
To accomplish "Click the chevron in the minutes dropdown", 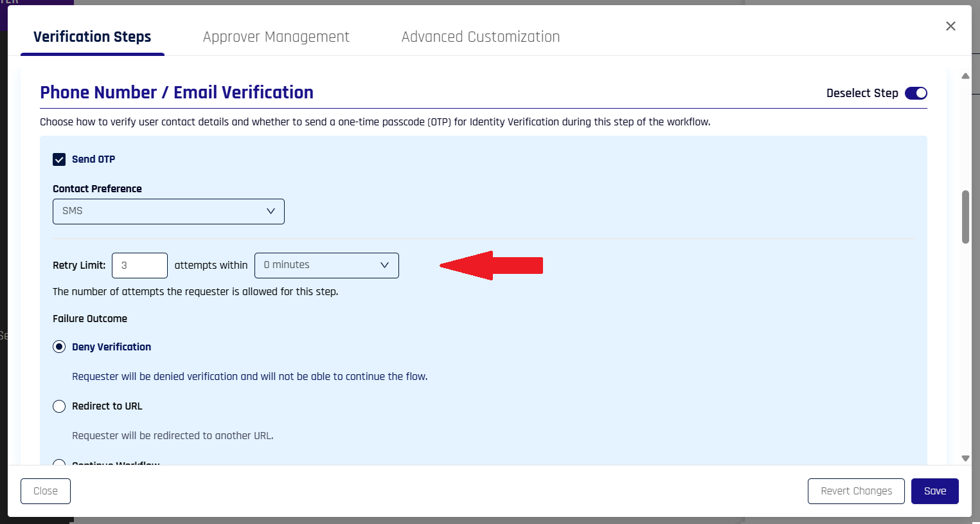I will (x=384, y=266).
